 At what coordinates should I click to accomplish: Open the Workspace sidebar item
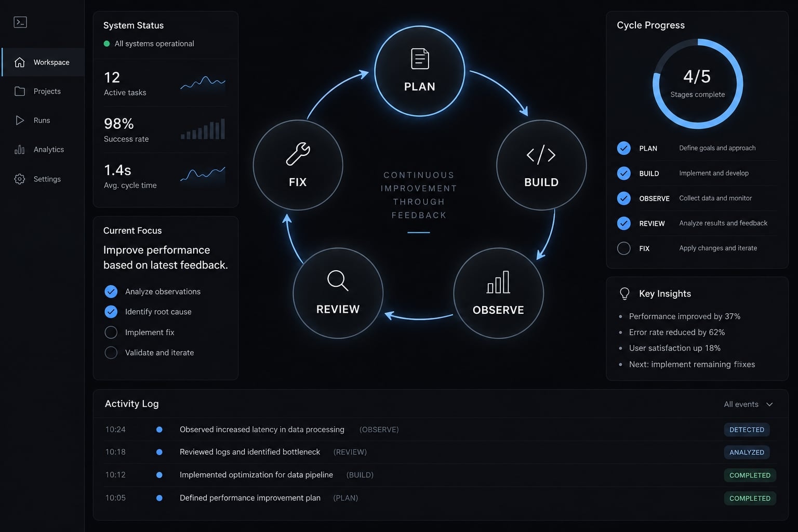pos(43,62)
